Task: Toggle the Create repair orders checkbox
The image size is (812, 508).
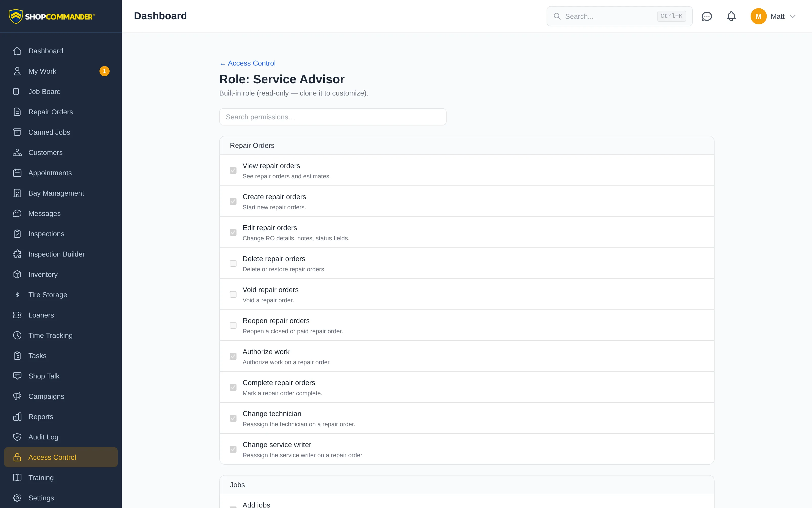Action: 233,202
